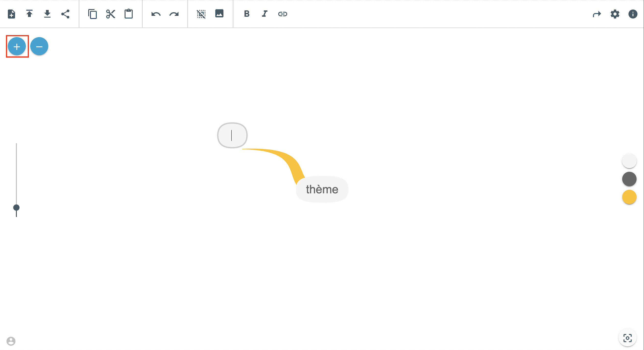Open the info about page
Viewport: 644px width, 350px height.
tap(633, 14)
